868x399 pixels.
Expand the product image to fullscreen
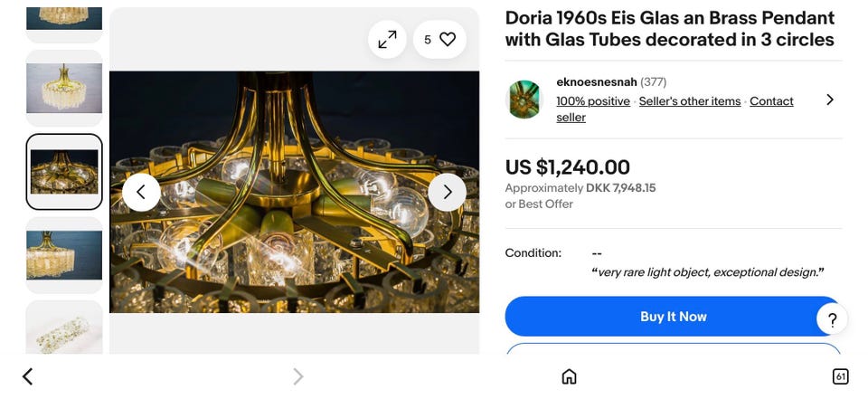(x=387, y=40)
